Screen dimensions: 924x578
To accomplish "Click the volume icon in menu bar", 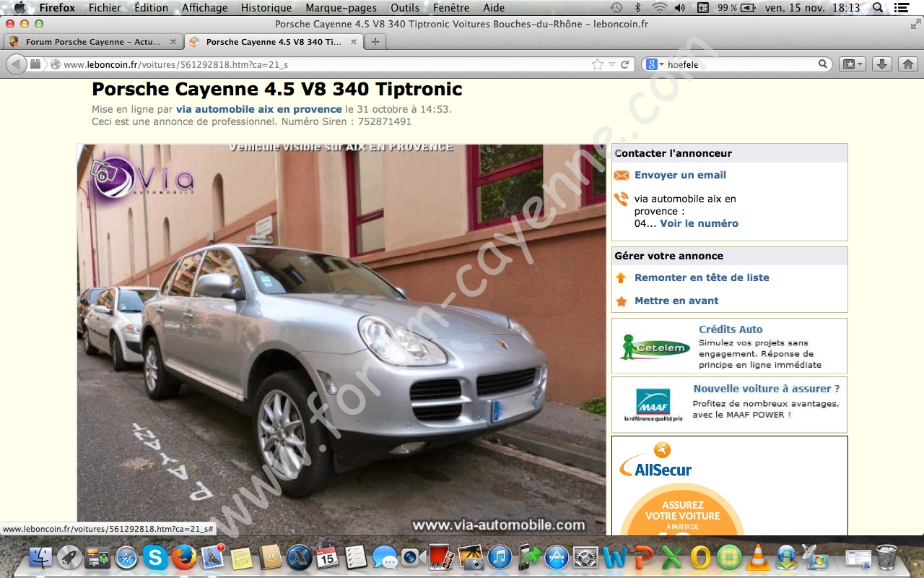I will click(680, 8).
